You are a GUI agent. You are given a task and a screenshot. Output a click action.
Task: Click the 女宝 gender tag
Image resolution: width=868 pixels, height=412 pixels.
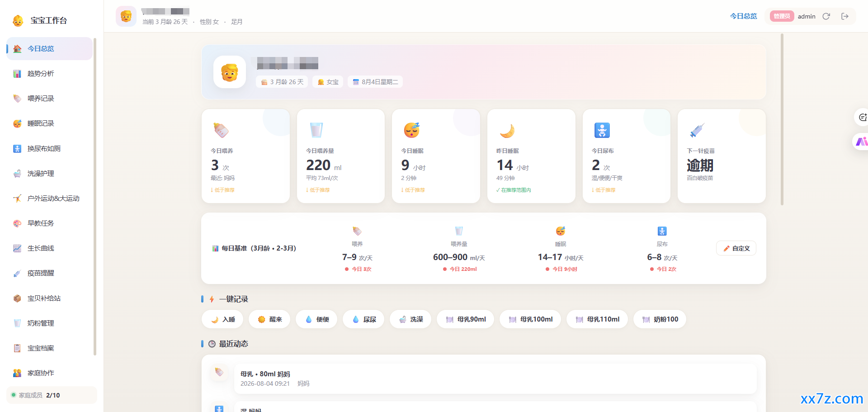(x=328, y=82)
